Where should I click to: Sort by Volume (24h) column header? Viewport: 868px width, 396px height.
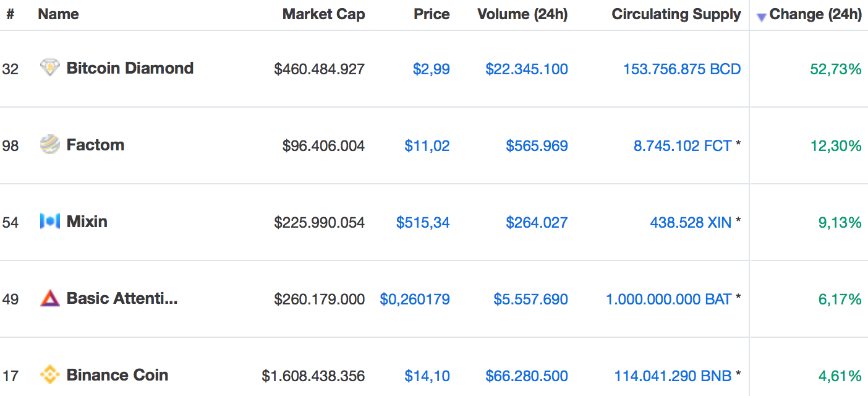click(522, 14)
